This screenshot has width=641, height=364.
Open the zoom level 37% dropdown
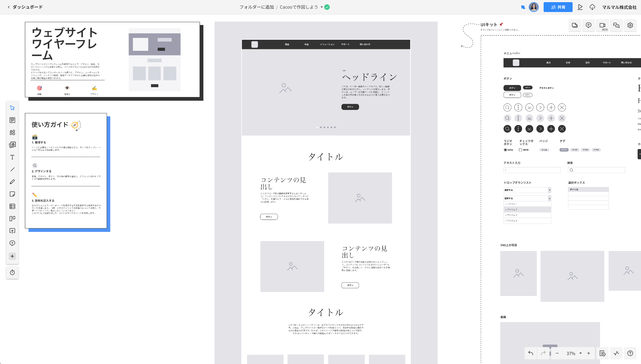click(581, 353)
